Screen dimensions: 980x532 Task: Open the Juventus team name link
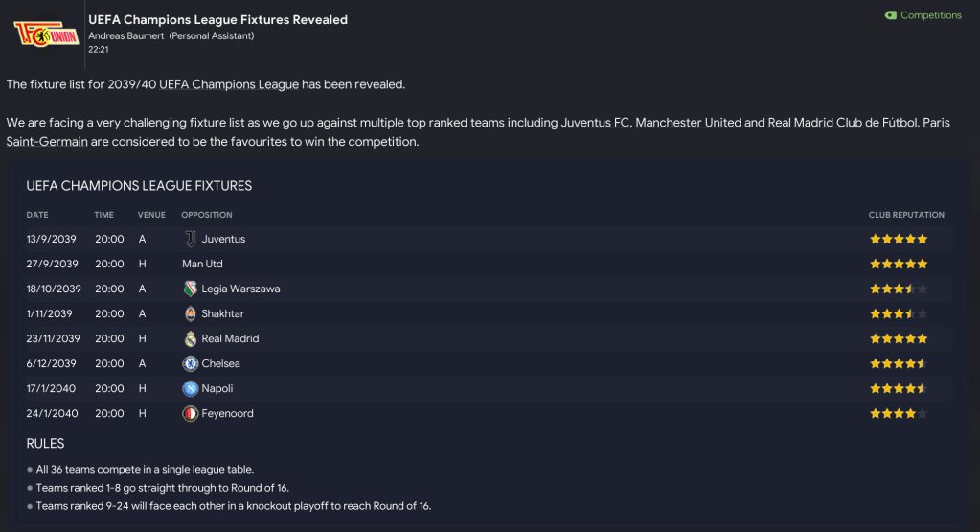point(223,239)
